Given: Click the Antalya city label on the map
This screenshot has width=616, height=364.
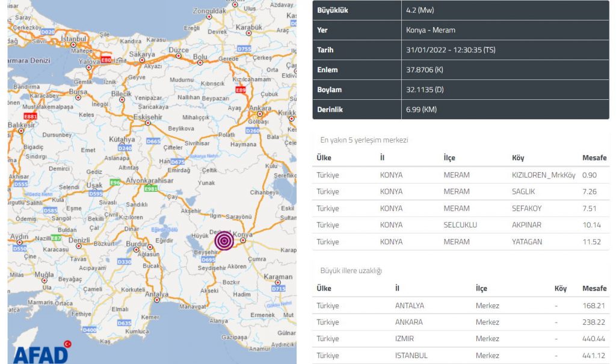Looking at the screenshot, I should click(156, 295).
